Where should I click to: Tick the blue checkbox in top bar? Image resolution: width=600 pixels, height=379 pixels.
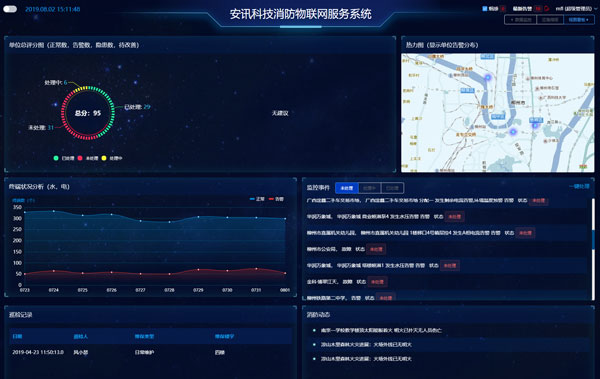[484, 8]
